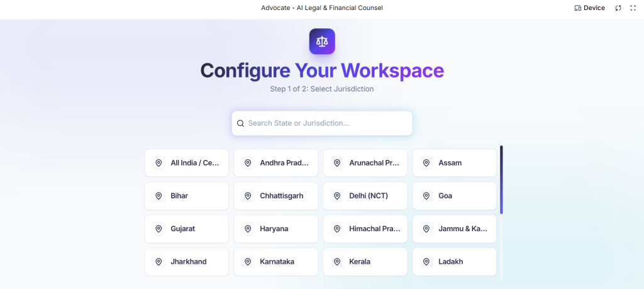Open the Device preview selector
Screen dimensions: 644x289
click(589, 8)
